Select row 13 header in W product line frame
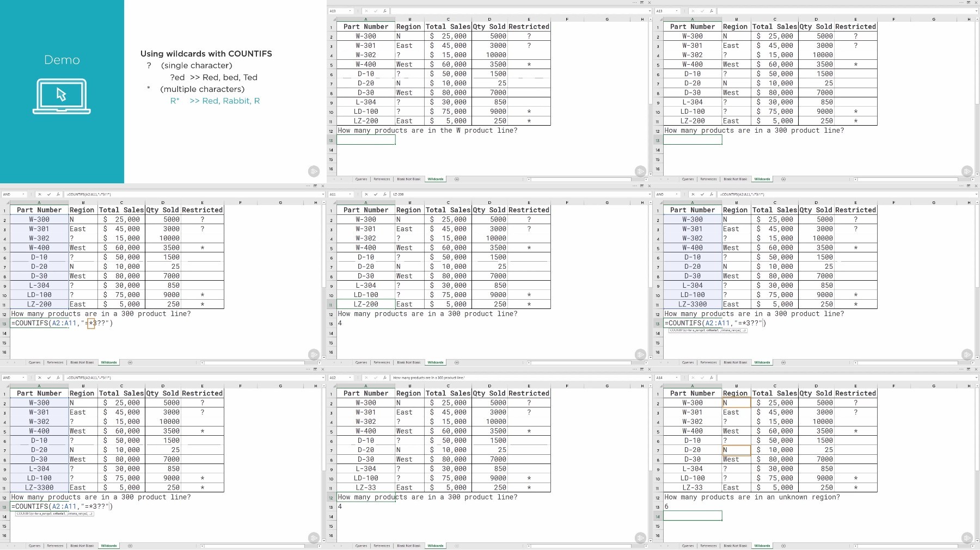This screenshot has height=550, width=980. pyautogui.click(x=331, y=140)
